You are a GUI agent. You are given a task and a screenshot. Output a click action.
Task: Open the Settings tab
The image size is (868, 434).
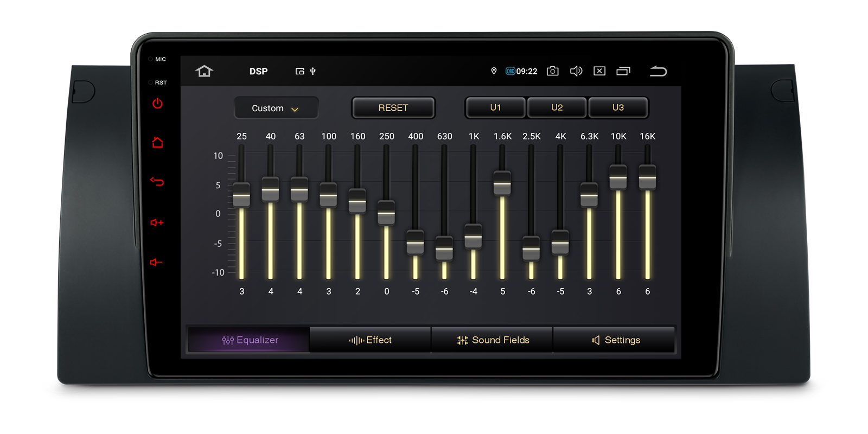click(x=615, y=340)
